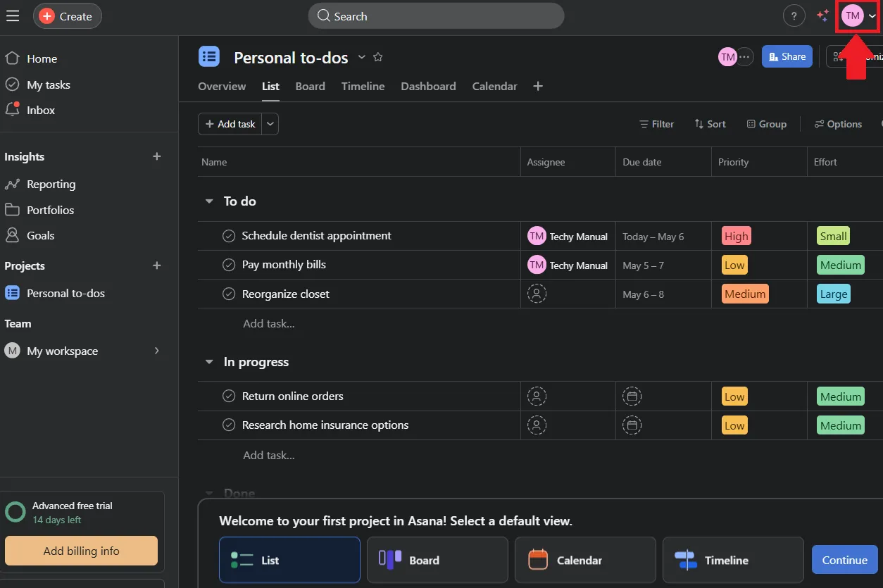Open the May 5 – 7 due date cell

coord(663,265)
